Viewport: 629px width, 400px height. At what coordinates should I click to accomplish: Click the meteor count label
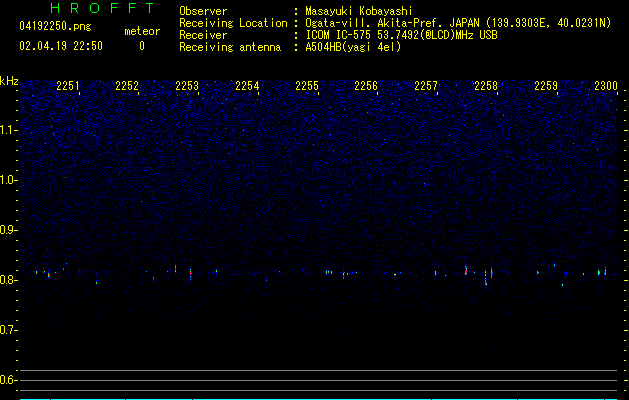(x=142, y=31)
